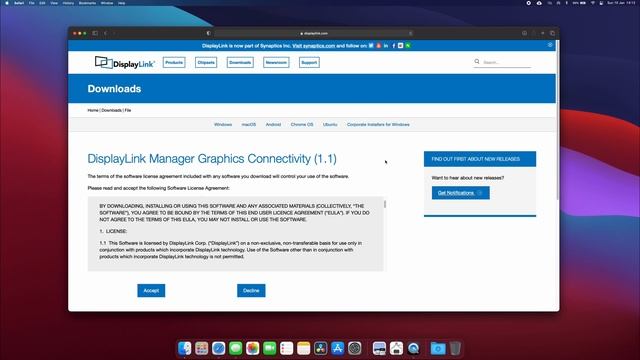The image size is (640, 360).
Task: Open the Apple menu
Action: point(7,3)
